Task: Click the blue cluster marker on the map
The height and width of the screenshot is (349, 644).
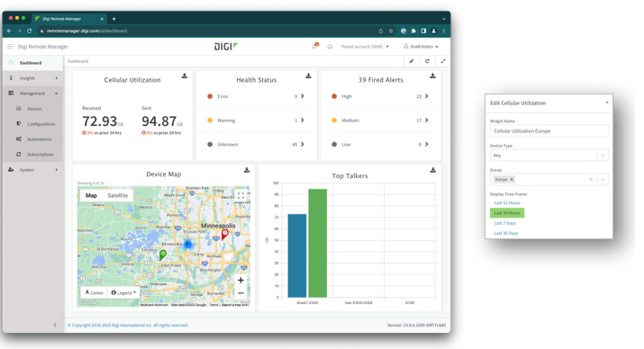Action: point(187,245)
